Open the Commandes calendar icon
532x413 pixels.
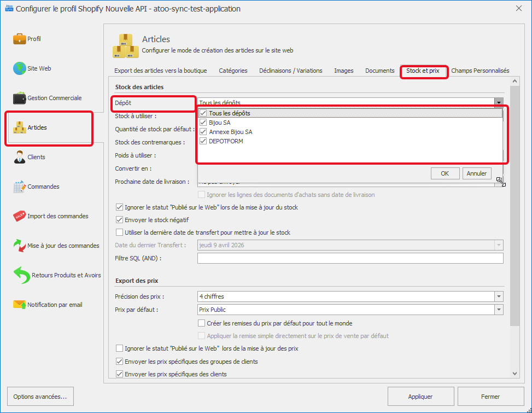tap(19, 187)
